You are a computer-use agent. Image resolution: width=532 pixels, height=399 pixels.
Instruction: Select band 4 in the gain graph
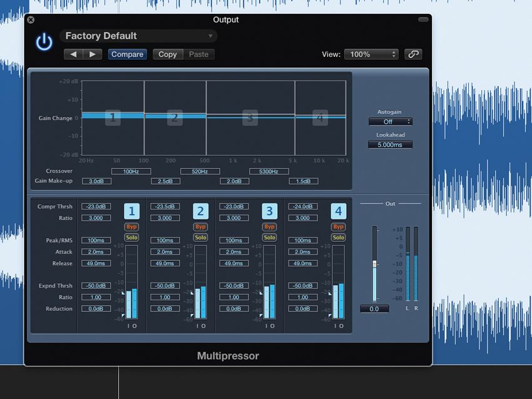[x=320, y=118]
